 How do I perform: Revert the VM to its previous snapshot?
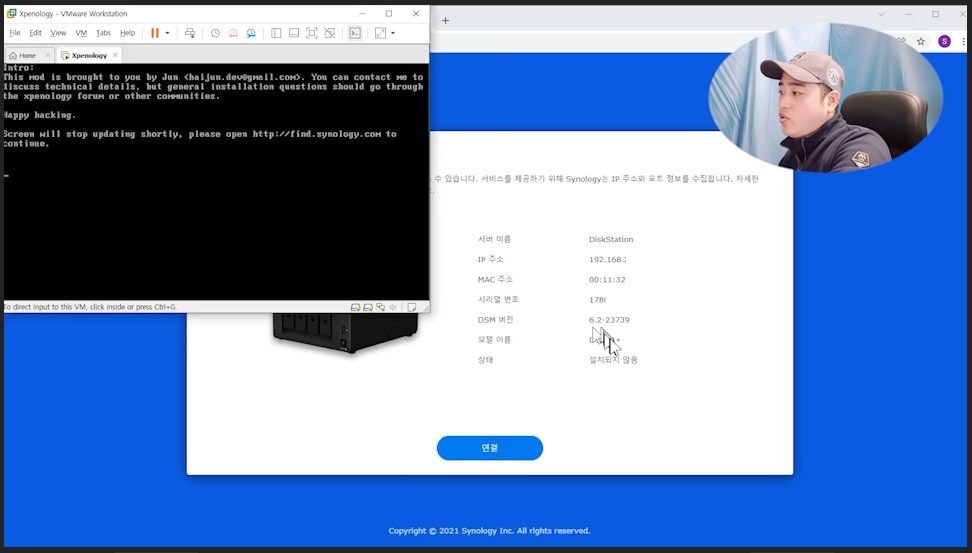point(233,33)
